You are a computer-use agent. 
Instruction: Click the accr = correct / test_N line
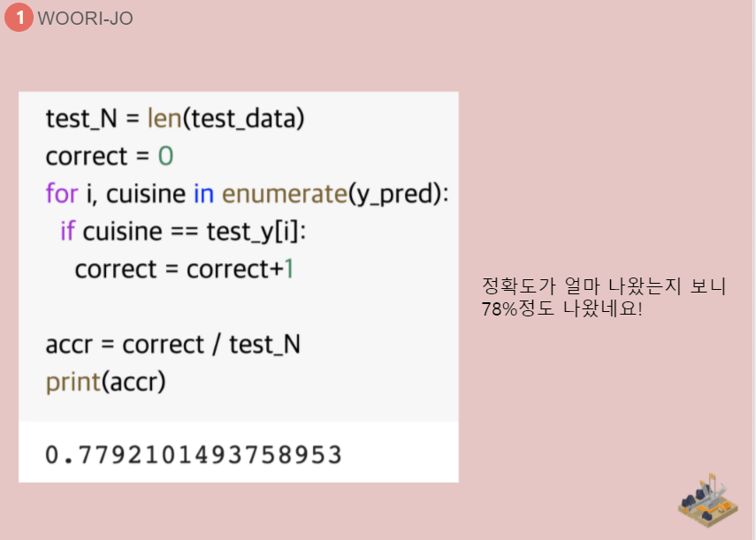[173, 344]
